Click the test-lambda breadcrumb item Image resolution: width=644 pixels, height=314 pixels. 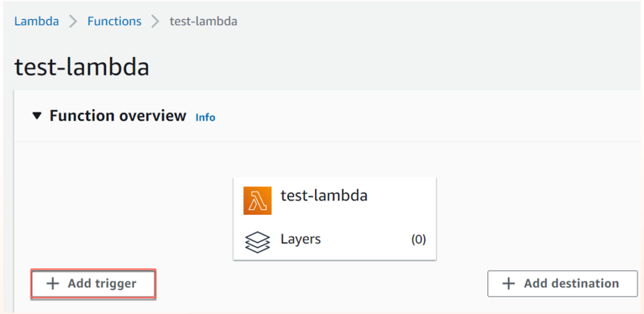203,21
